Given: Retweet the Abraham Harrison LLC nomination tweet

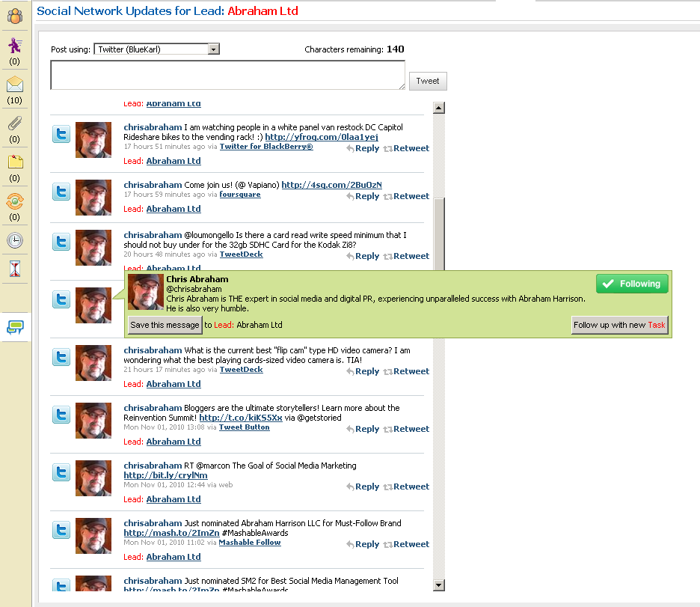Looking at the screenshot, I should point(406,544).
